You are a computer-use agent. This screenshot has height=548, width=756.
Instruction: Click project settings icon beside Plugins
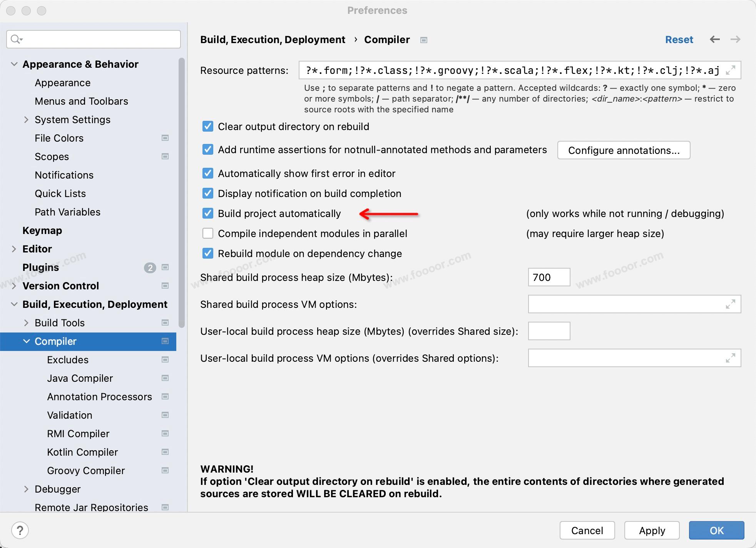click(x=165, y=267)
